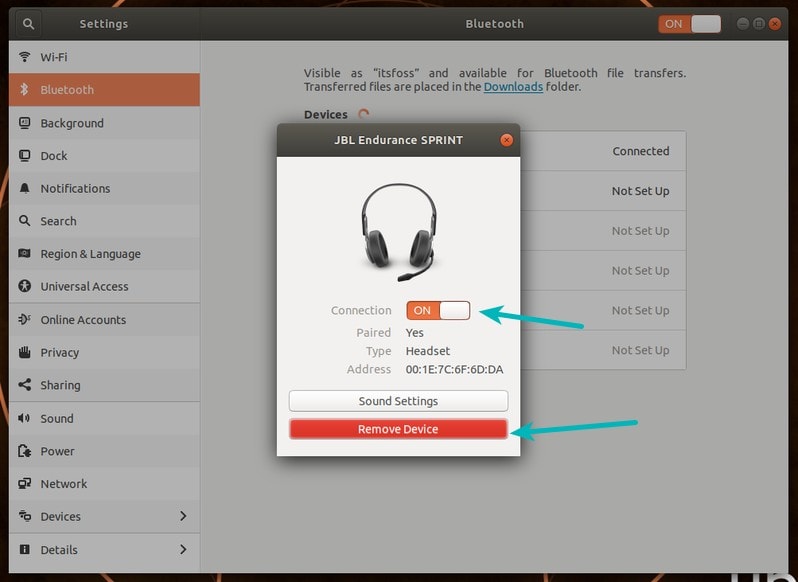This screenshot has height=582, width=798.
Task: Expand the Devices submenu chevron
Action: click(183, 516)
